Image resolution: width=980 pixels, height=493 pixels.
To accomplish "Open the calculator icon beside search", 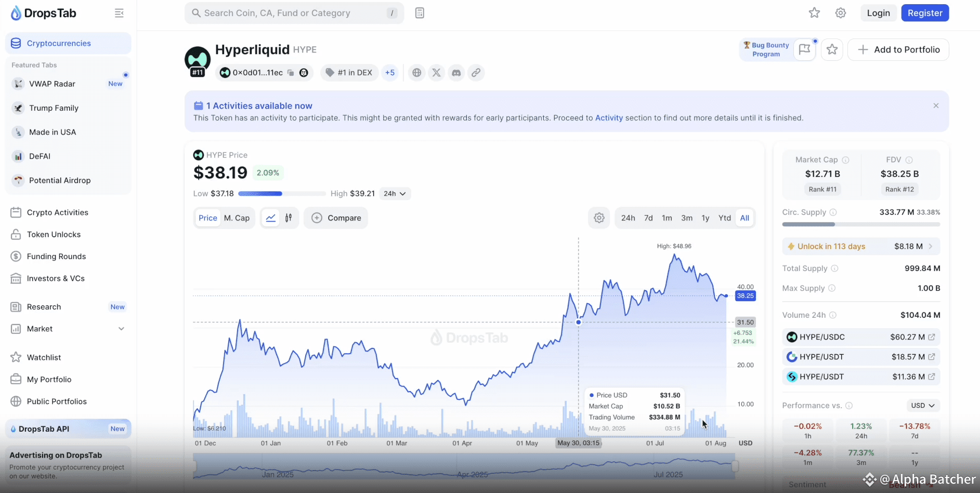I will point(420,13).
